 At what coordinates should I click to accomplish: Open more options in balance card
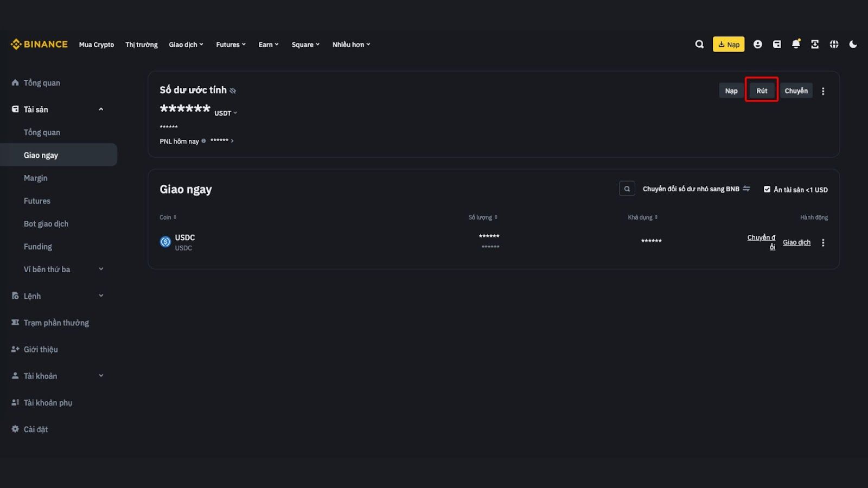pyautogui.click(x=823, y=91)
